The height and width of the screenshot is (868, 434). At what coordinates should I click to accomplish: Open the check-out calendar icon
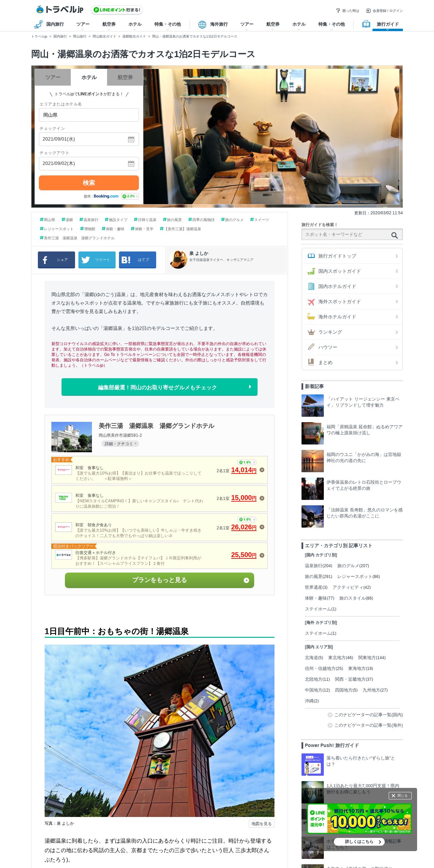(x=131, y=164)
